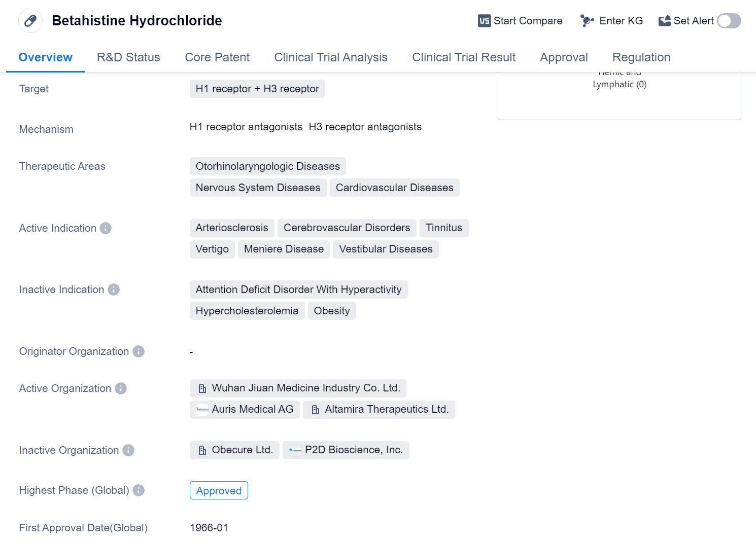Click info icon next to Active Indication
Viewport: 756px width, 543px height.
(x=106, y=228)
